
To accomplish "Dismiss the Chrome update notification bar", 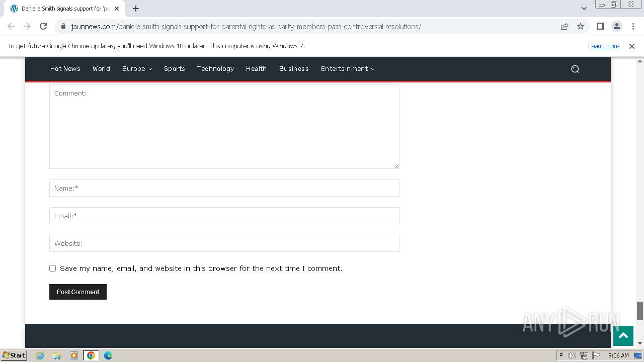I will click(631, 46).
